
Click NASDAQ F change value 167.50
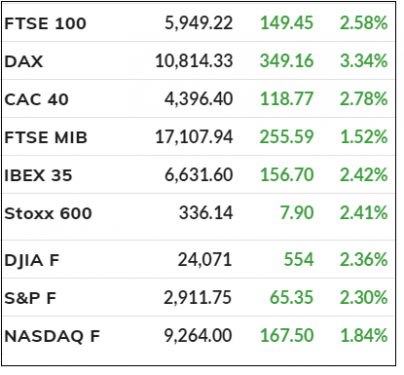coord(287,335)
